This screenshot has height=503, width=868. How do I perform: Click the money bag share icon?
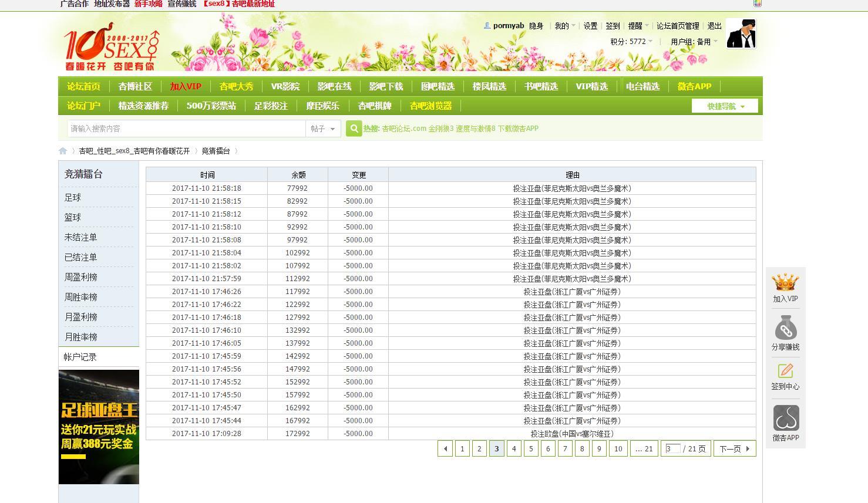[x=785, y=329]
